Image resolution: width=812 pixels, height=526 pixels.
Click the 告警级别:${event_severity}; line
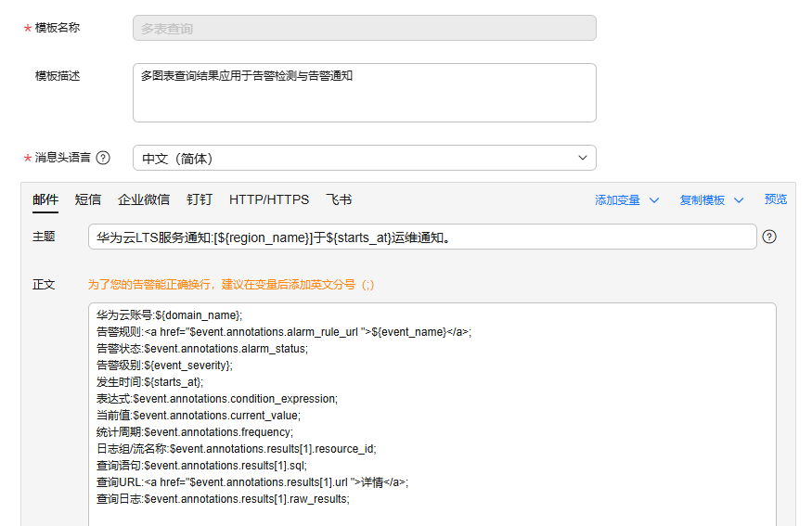coord(164,366)
